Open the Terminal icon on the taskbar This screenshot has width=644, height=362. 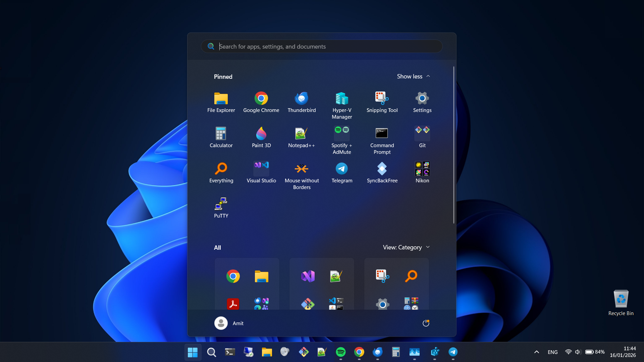230,352
